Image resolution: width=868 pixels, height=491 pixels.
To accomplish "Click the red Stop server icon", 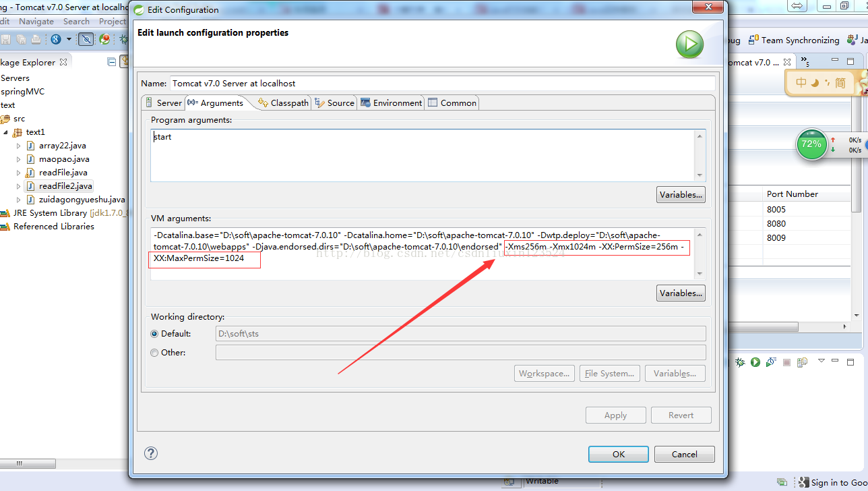I will point(786,362).
